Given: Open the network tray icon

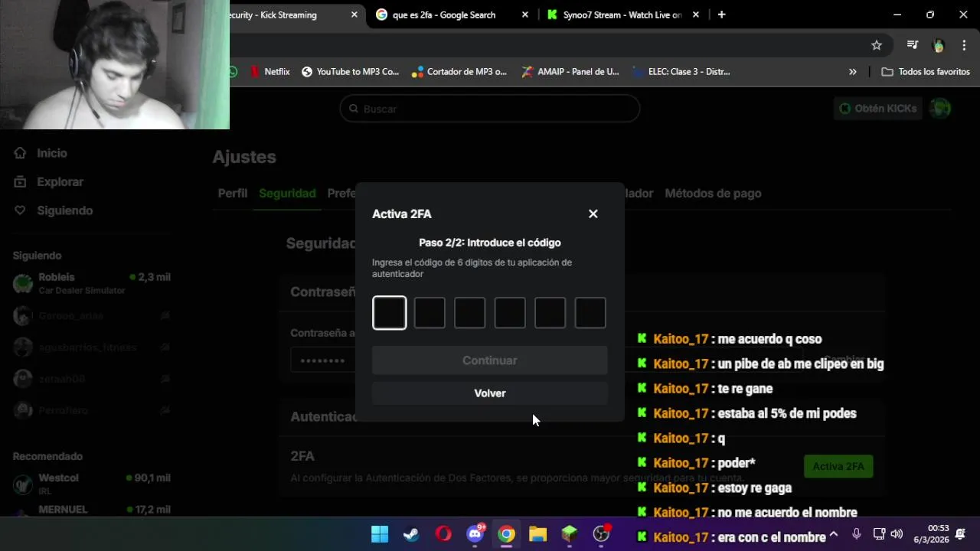Looking at the screenshot, I should coord(879,534).
